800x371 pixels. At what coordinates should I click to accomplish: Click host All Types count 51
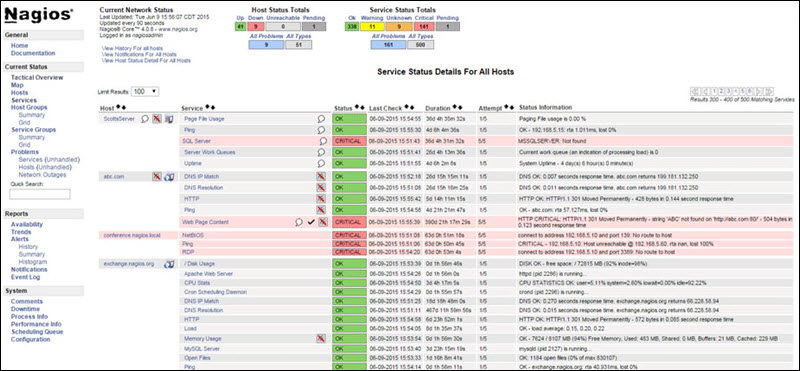coord(298,45)
